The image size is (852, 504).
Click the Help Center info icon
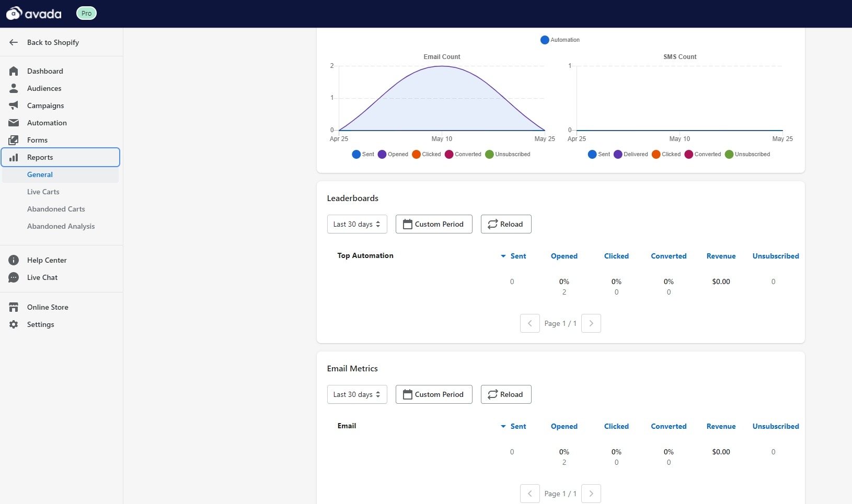point(14,260)
